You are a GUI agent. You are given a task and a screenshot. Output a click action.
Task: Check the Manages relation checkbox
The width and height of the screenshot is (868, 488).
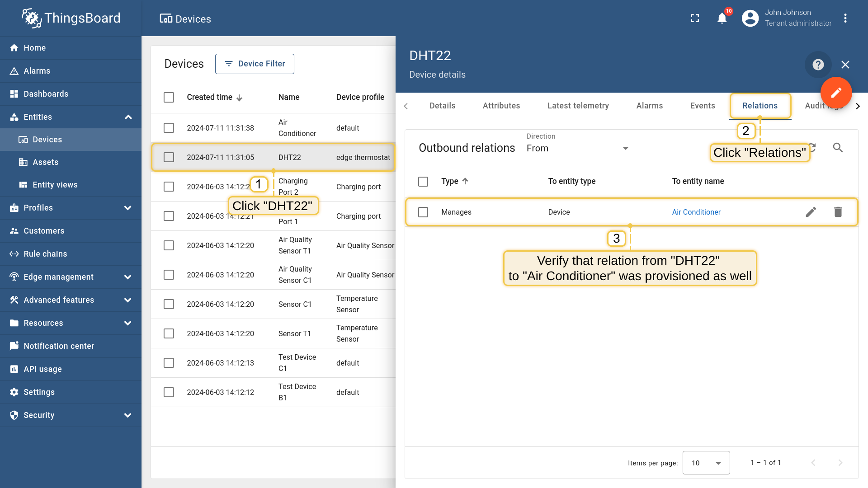423,212
